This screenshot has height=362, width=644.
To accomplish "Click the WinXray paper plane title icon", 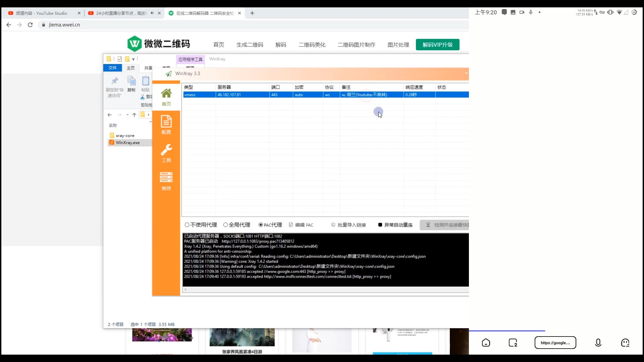I will click(169, 74).
